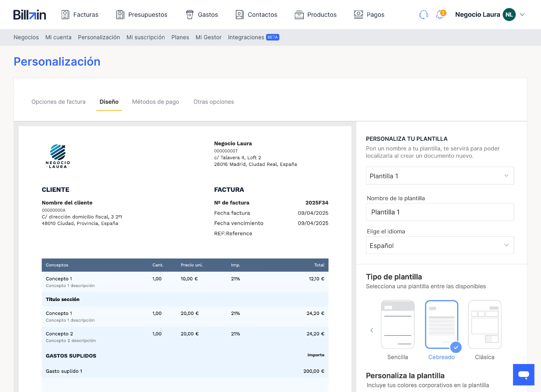Click the 12,10 € total cell

317,279
